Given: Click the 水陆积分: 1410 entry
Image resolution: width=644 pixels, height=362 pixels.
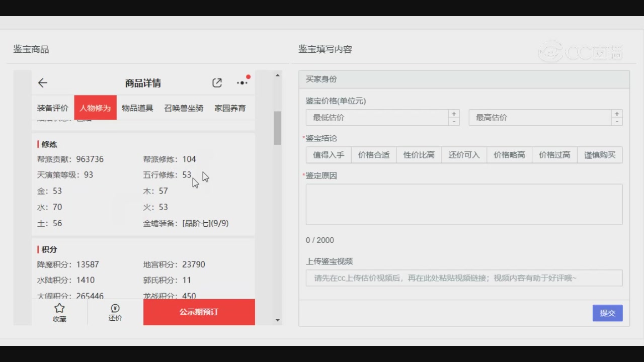Looking at the screenshot, I should 66,280.
